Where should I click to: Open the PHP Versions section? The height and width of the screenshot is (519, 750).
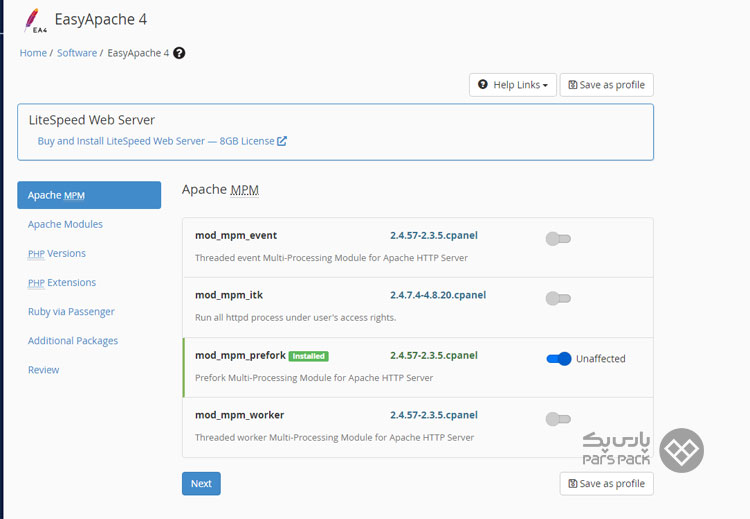pos(56,254)
